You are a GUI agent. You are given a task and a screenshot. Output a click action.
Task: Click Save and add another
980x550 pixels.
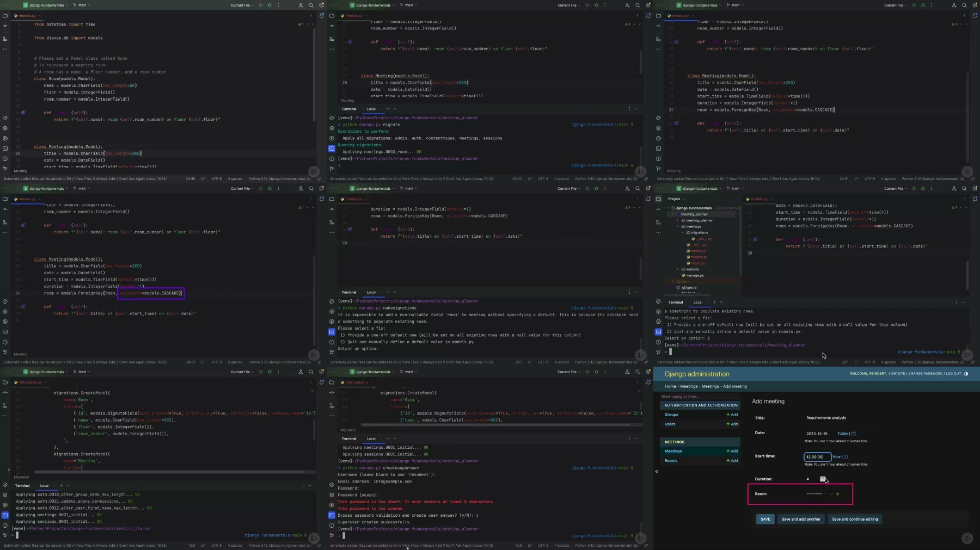[x=801, y=519]
